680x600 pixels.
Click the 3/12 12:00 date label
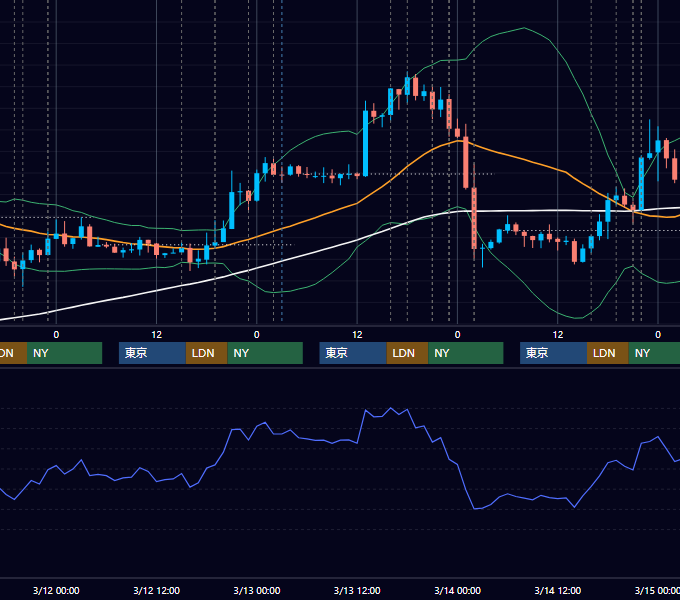pos(157,590)
